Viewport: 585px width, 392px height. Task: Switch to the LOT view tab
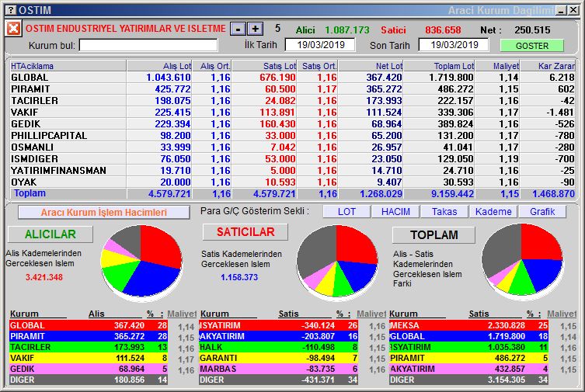pyautogui.click(x=346, y=212)
